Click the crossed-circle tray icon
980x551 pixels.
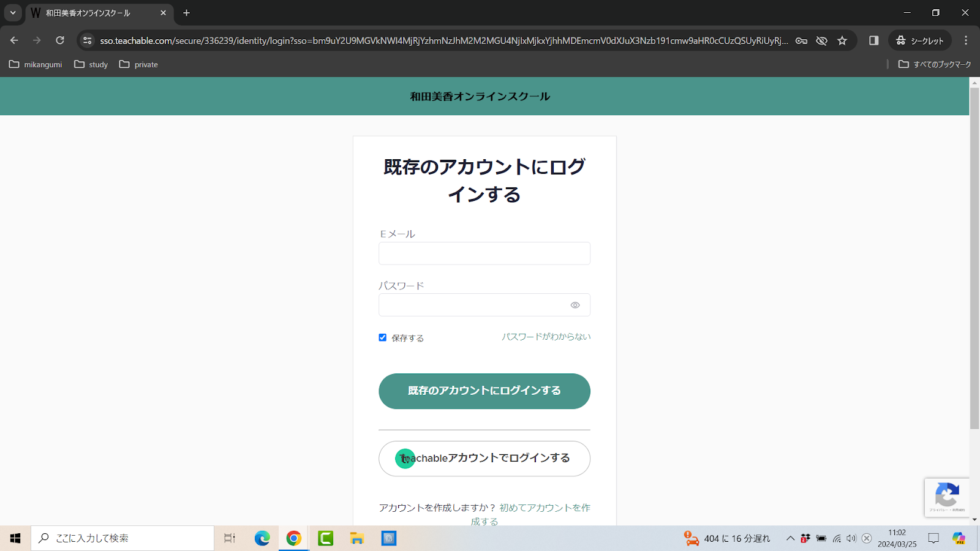tap(867, 538)
